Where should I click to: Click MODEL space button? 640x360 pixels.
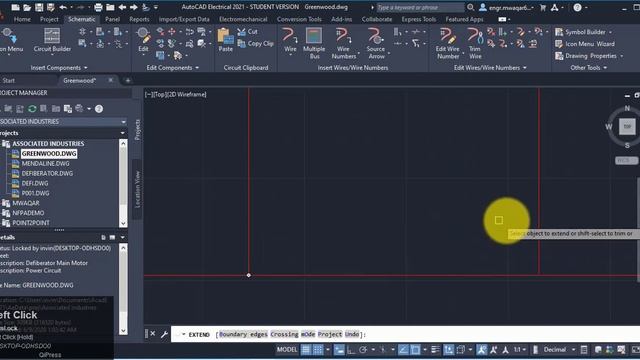(287, 350)
